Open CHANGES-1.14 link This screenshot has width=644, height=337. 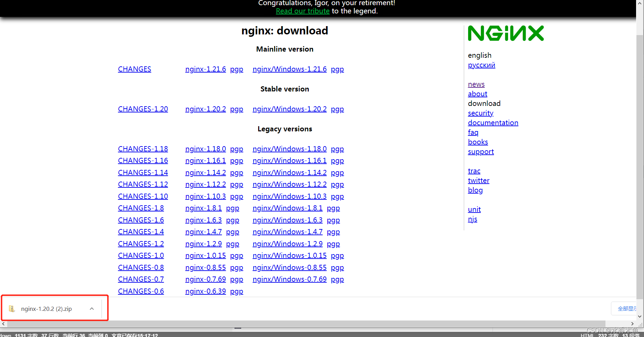143,173
